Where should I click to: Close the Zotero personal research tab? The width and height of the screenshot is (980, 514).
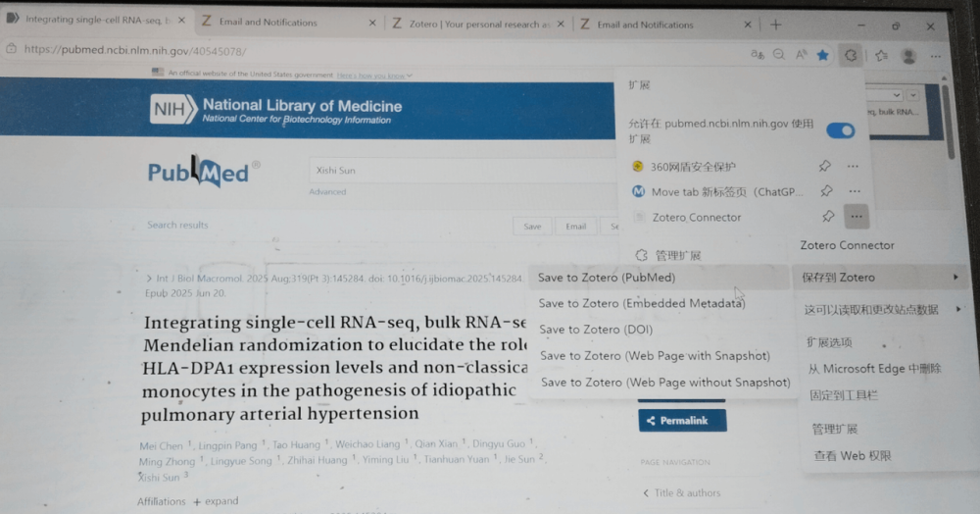[561, 24]
